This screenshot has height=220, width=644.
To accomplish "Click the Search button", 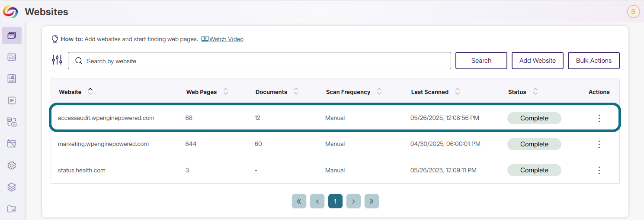I will [x=481, y=61].
